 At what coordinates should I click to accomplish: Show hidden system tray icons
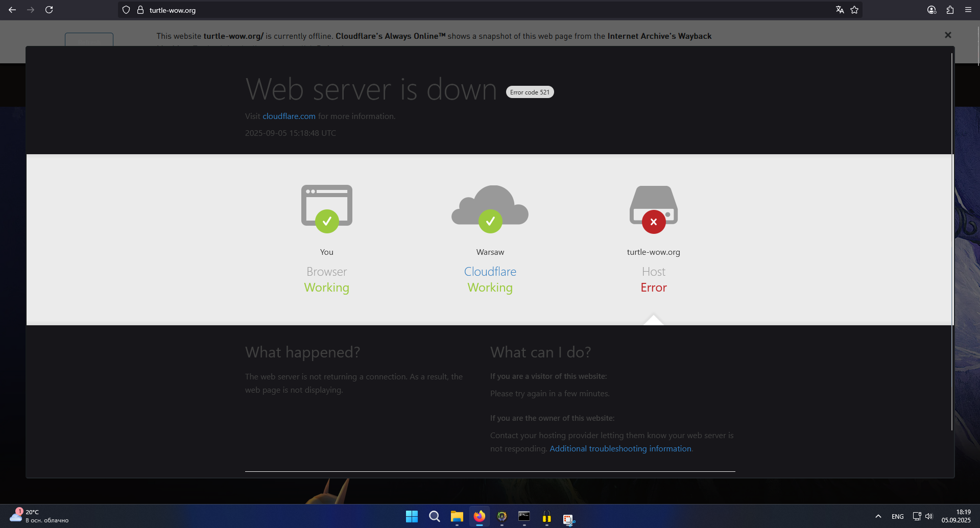(878, 516)
